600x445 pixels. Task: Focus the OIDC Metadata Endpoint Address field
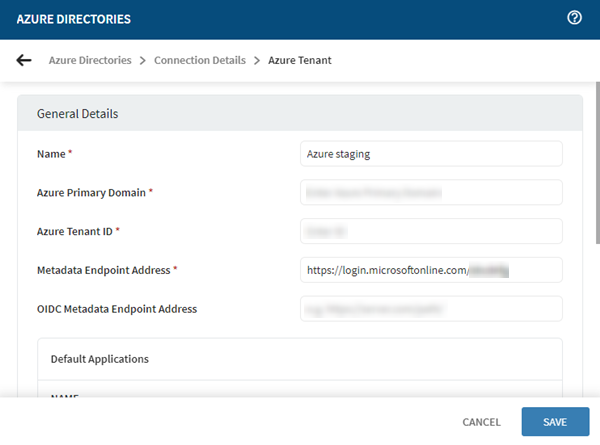(x=431, y=308)
